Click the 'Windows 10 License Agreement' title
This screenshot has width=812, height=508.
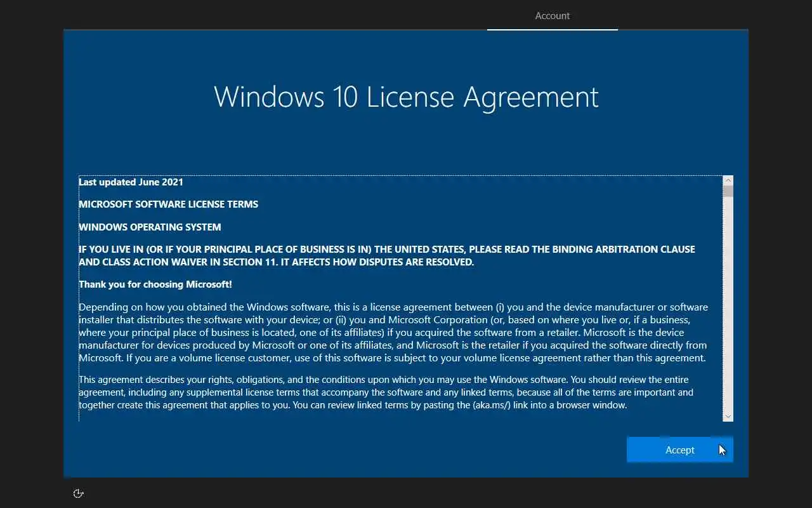pos(406,97)
